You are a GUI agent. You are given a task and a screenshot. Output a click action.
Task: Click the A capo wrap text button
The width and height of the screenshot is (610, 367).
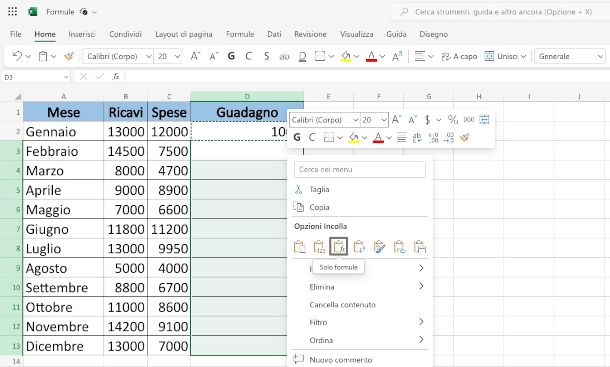[459, 56]
